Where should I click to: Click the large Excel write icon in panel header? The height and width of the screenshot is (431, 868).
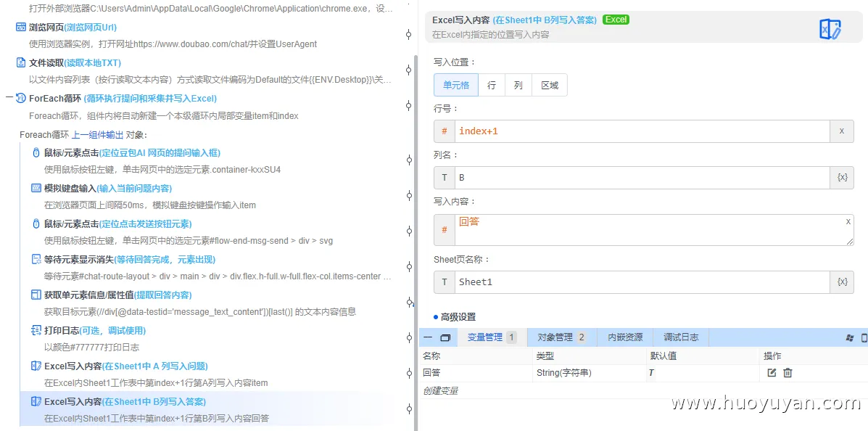[830, 29]
